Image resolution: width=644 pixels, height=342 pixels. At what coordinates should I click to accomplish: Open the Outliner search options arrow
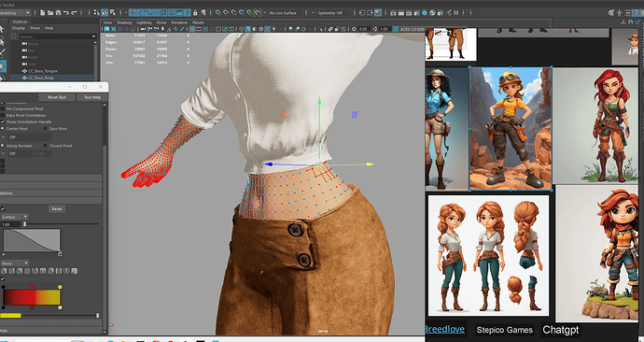coord(93,36)
